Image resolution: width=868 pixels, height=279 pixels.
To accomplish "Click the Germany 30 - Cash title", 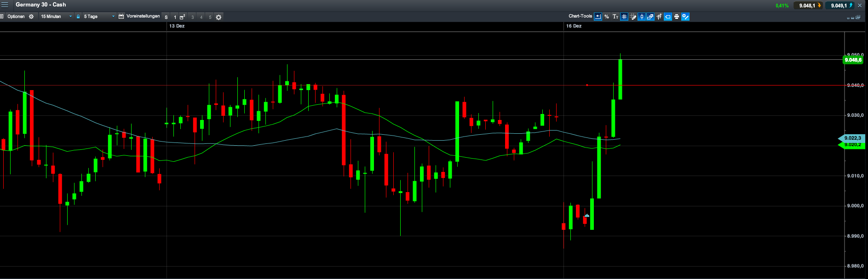I will 41,5.
